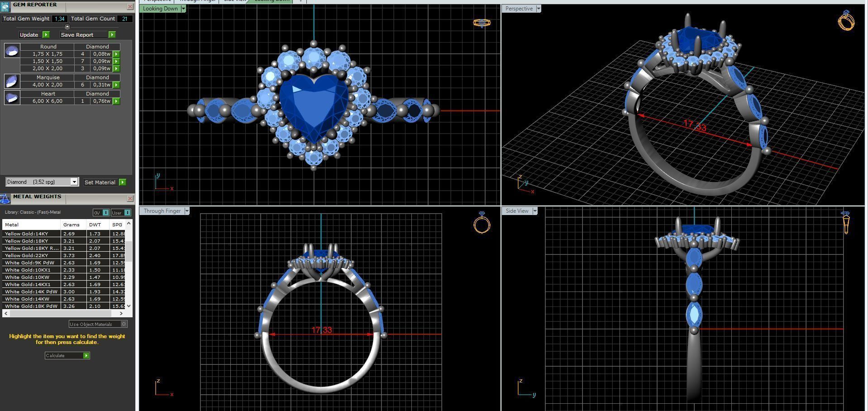Collapse the gem totals with round arrow handle
This screenshot has height=411, width=868.
click(x=67, y=27)
